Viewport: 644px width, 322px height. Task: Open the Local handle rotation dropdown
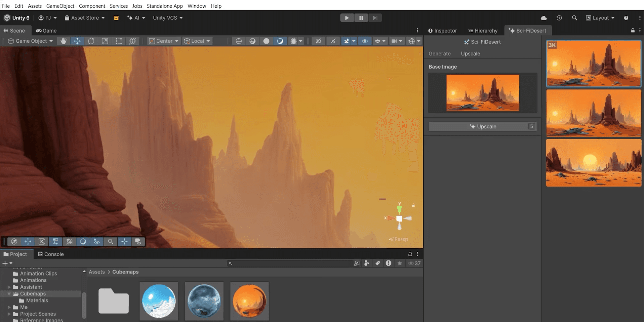(x=197, y=41)
